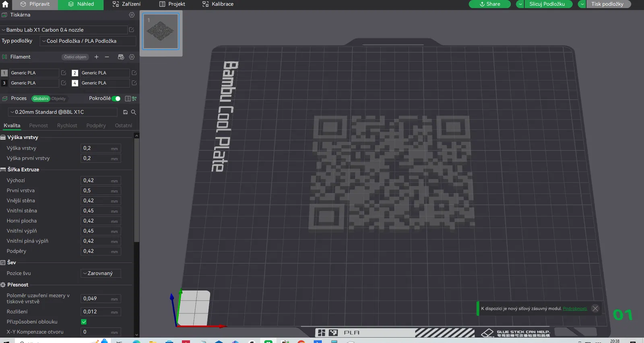The width and height of the screenshot is (644, 343).
Task: Open filament 1 Generic PLA dropdown
Action: coord(34,73)
